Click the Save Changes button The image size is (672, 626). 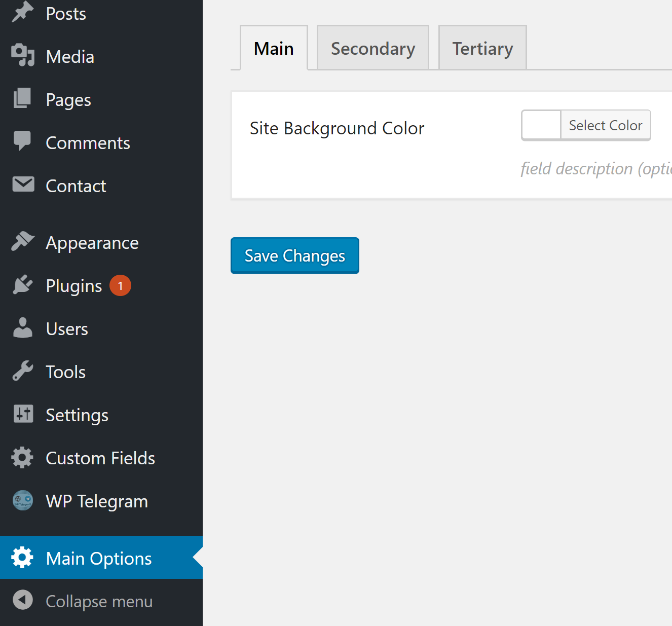pos(295,255)
